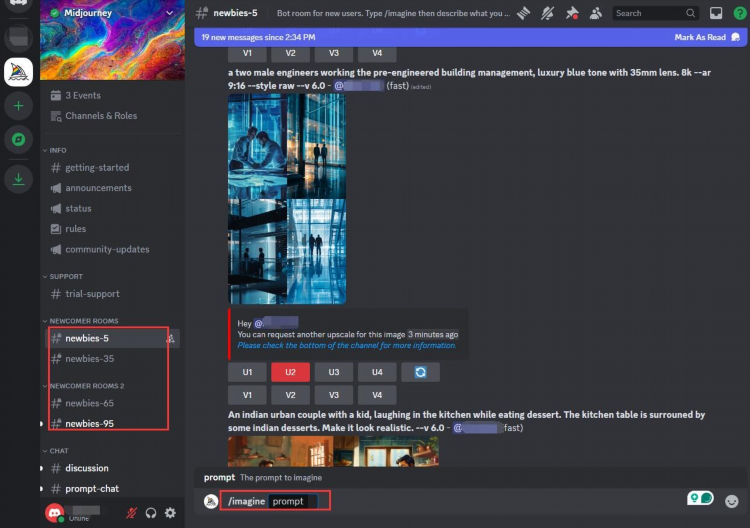
Task: Click V2 button at top of chat
Action: 290,54
